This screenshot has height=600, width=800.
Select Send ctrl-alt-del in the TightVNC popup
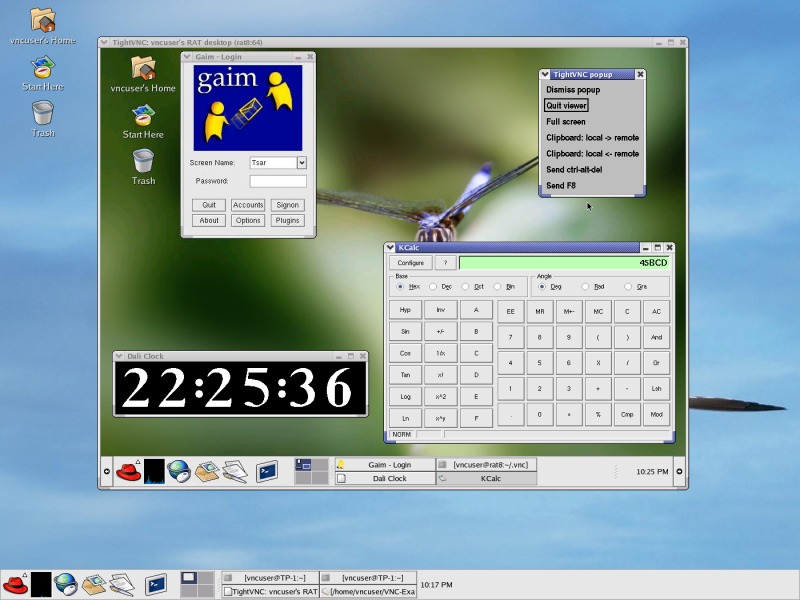click(580, 170)
